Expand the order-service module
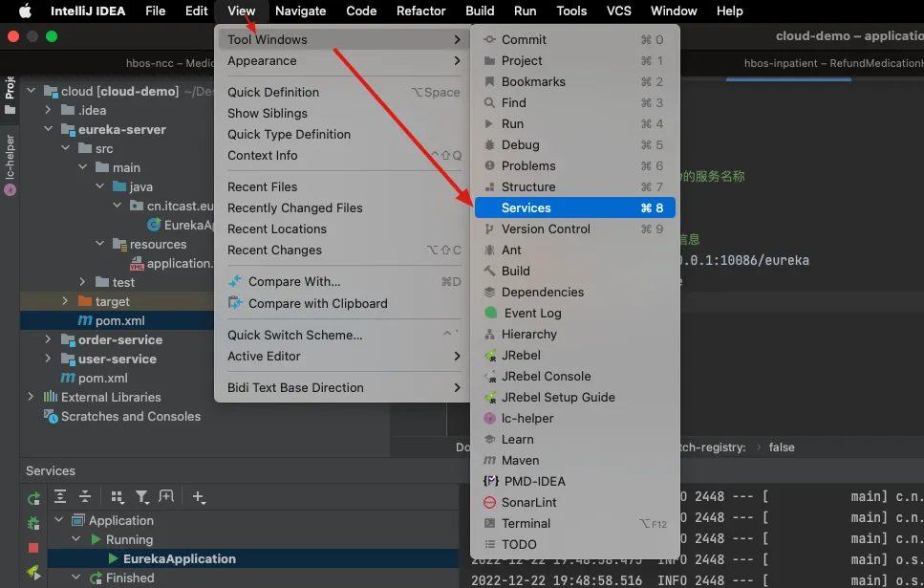 tap(49, 339)
